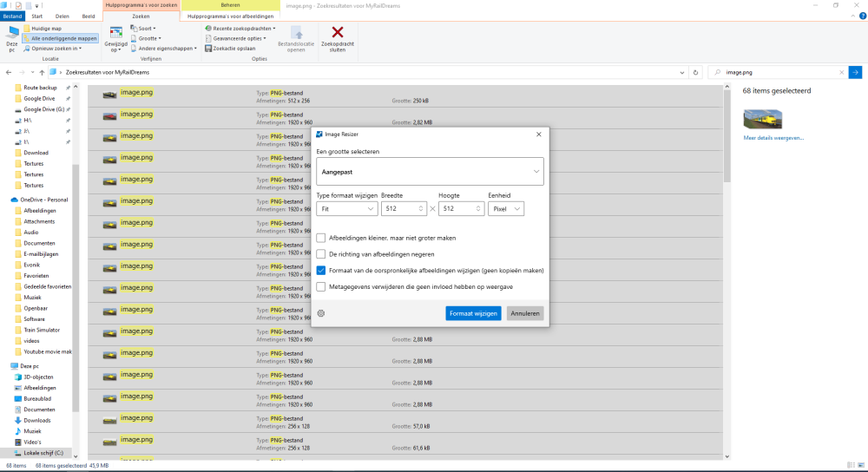Click the Deze pc ribbon icon
The image size is (868, 472).
tap(11, 38)
